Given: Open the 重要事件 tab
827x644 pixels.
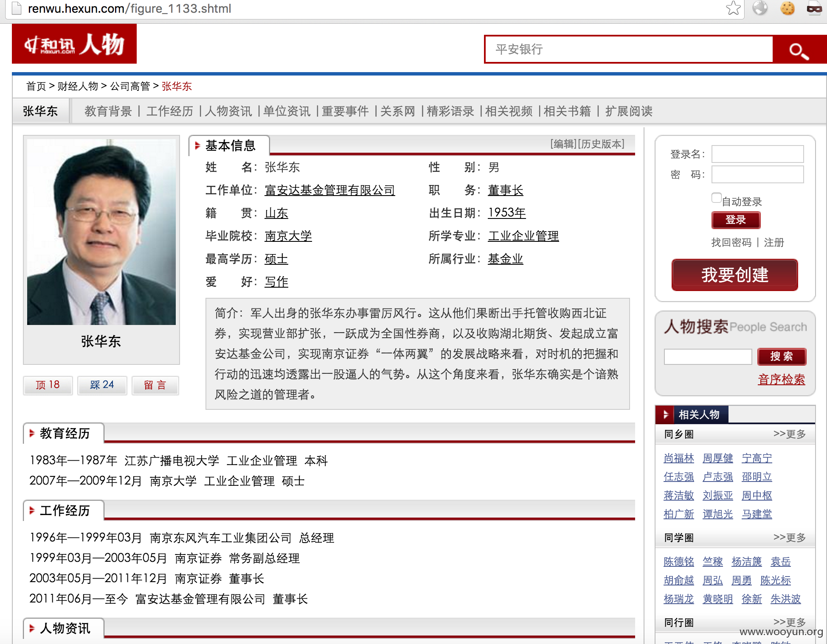Looking at the screenshot, I should [x=345, y=111].
